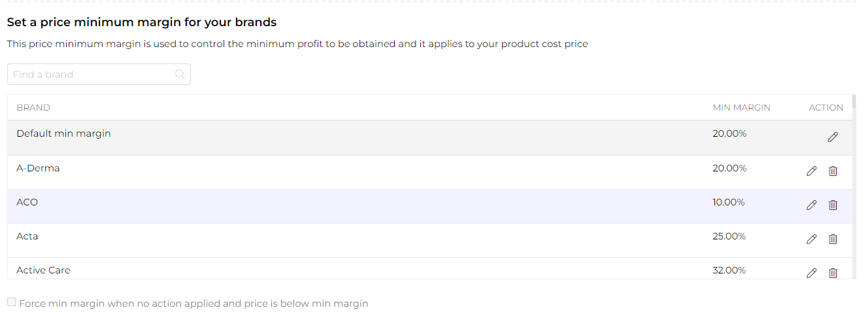Click the Default min margin label
The image size is (868, 314).
tap(63, 133)
